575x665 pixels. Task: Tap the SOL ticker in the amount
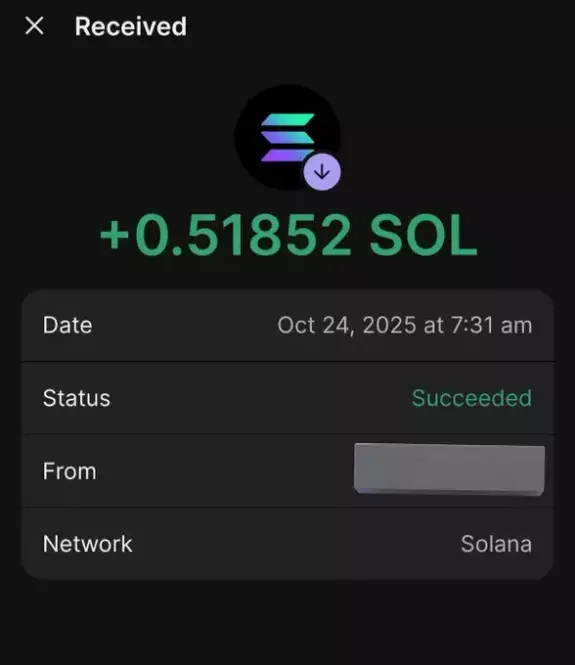coord(423,236)
